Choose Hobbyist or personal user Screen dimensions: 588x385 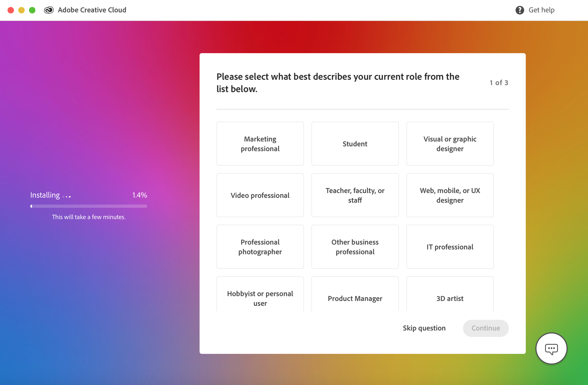[260, 294]
